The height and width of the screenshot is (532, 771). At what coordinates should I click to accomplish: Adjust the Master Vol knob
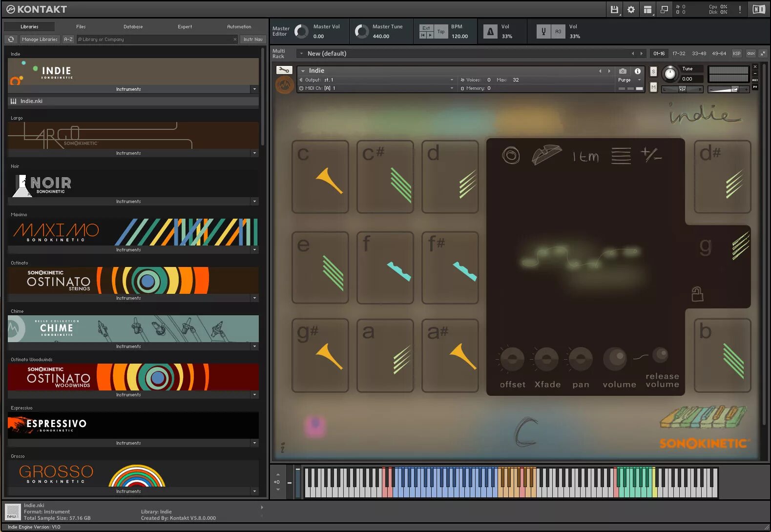point(301,31)
